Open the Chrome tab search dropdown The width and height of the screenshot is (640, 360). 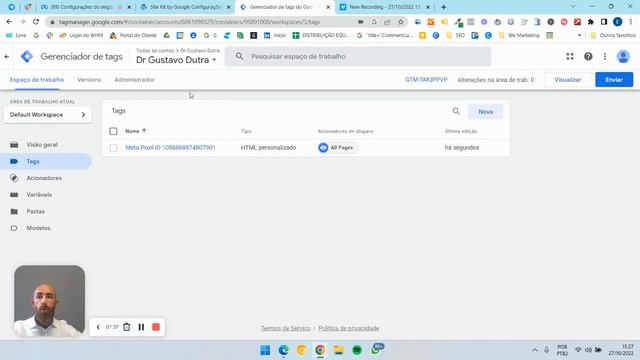573,7
